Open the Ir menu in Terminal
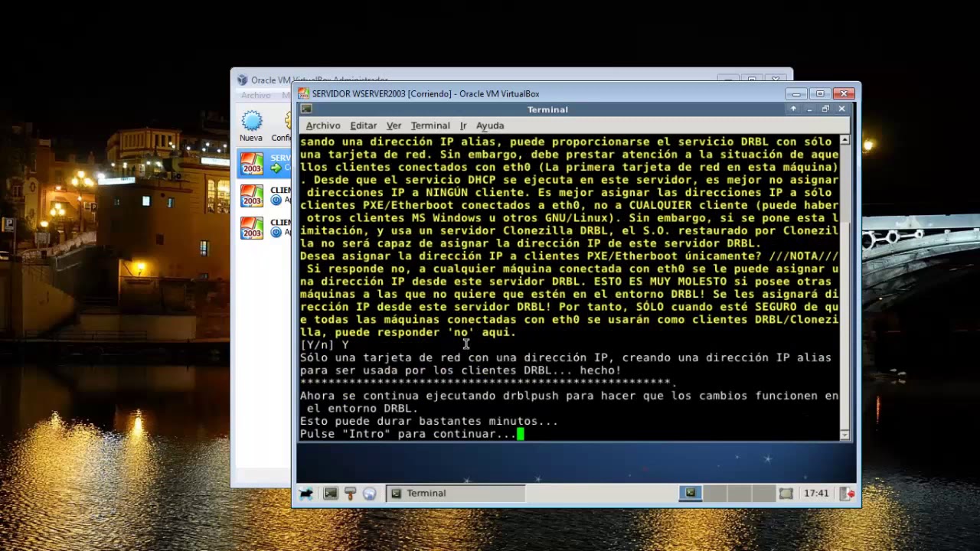980x551 pixels. 463,126
